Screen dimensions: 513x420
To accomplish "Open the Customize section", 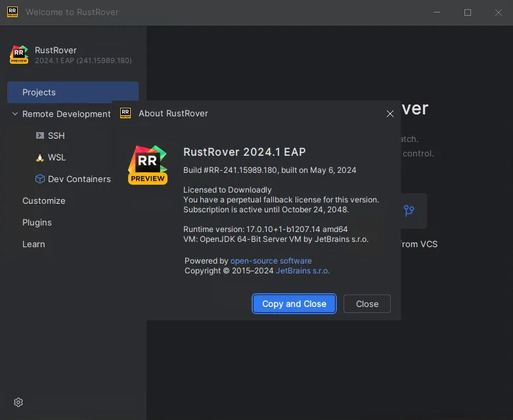I will [x=44, y=200].
